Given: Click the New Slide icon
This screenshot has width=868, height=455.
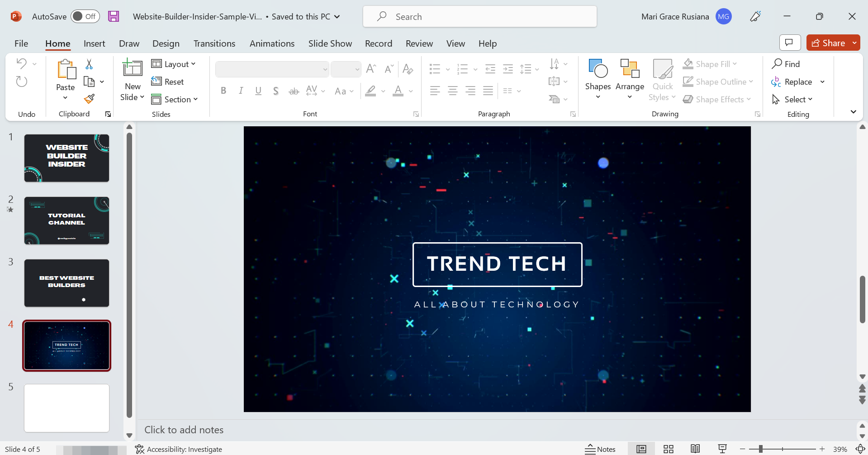Looking at the screenshot, I should 133,69.
